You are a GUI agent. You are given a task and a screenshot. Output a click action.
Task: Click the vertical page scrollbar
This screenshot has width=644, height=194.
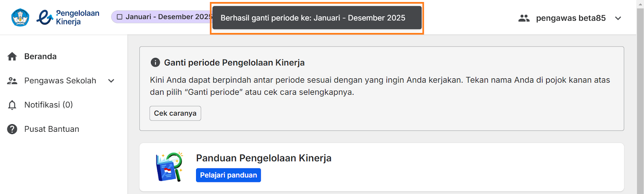click(640, 100)
